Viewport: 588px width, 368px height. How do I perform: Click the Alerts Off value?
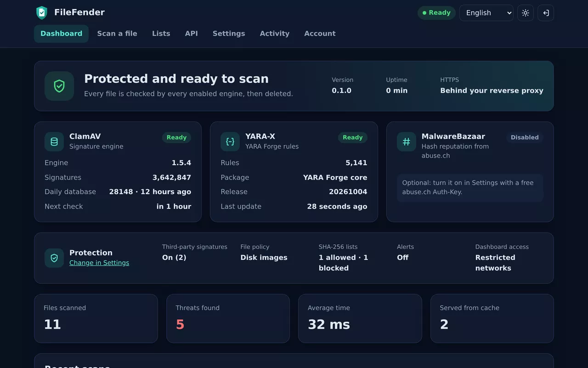(x=402, y=258)
